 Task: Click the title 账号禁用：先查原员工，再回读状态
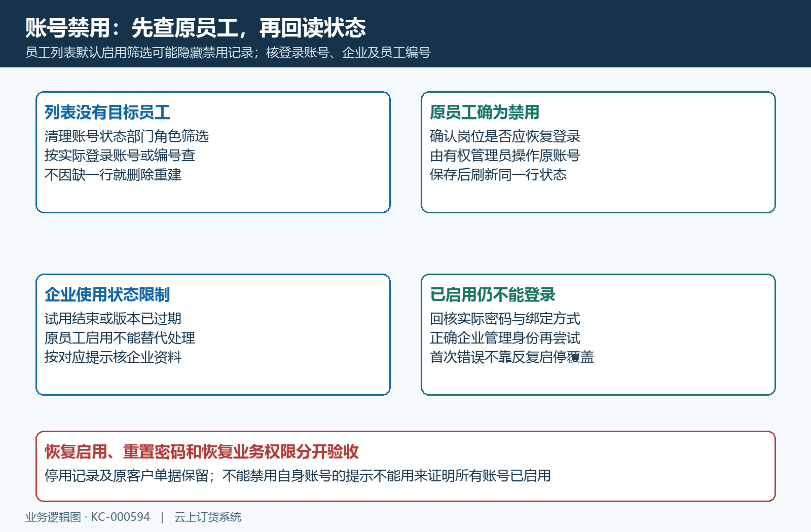pyautogui.click(x=196, y=28)
